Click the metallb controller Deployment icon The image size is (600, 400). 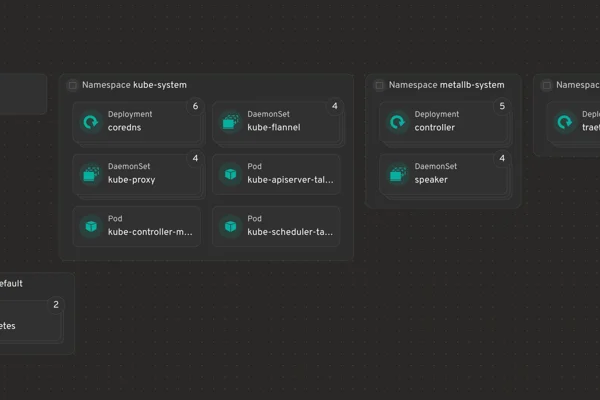[397, 122]
